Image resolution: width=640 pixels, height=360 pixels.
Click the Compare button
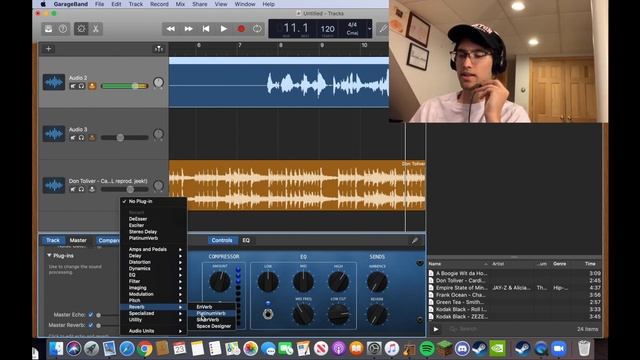[x=108, y=240]
